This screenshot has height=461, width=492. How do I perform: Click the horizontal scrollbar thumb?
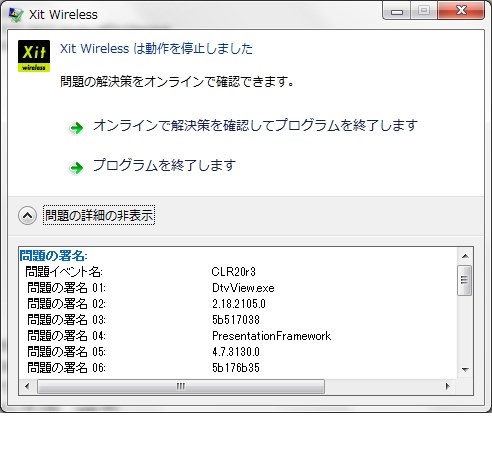click(181, 386)
